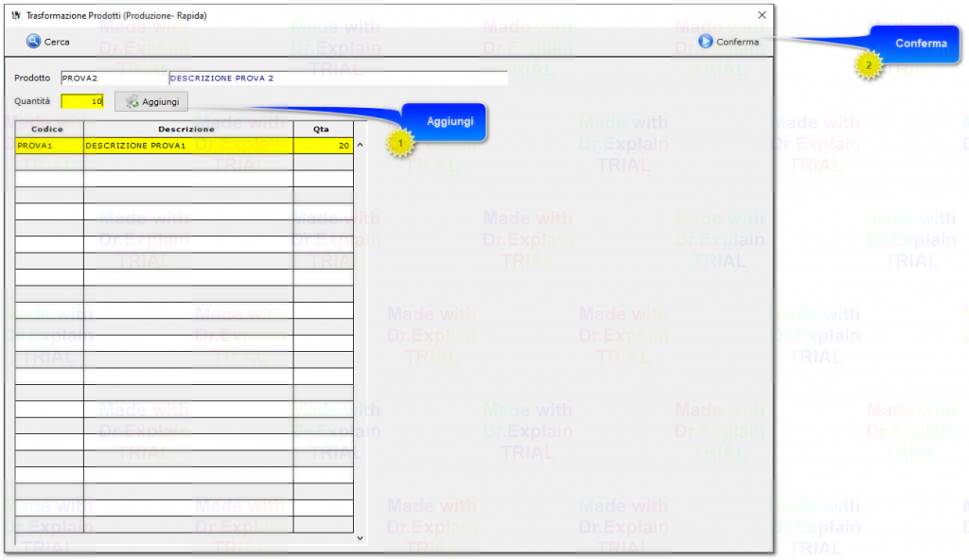The width and height of the screenshot is (969, 560).
Task: Click the table's scroll down arrow
Action: click(360, 537)
